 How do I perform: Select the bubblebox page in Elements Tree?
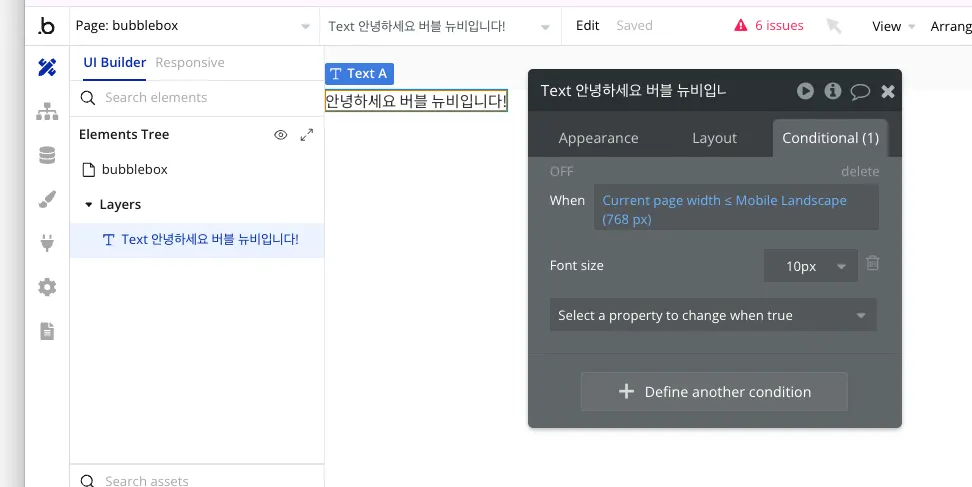(x=135, y=170)
